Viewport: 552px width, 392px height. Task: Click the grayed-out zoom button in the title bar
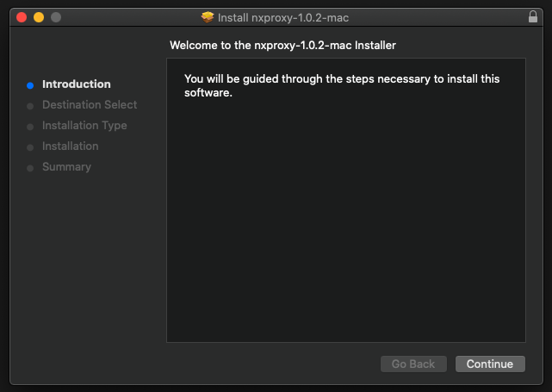point(56,17)
